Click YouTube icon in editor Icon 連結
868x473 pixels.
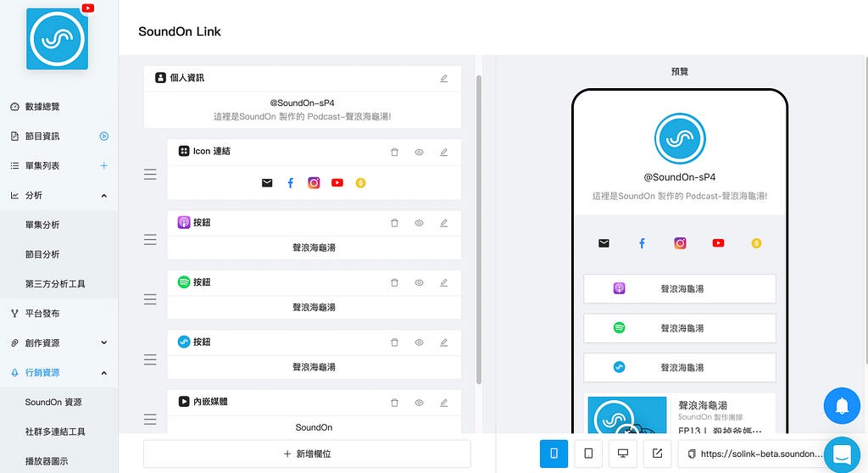click(x=337, y=183)
